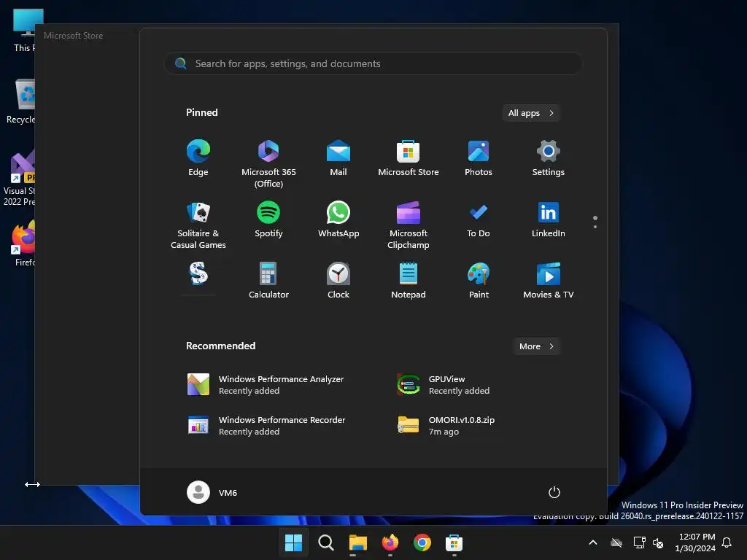This screenshot has width=747, height=560.
Task: Open the To Do app
Action: tap(479, 219)
